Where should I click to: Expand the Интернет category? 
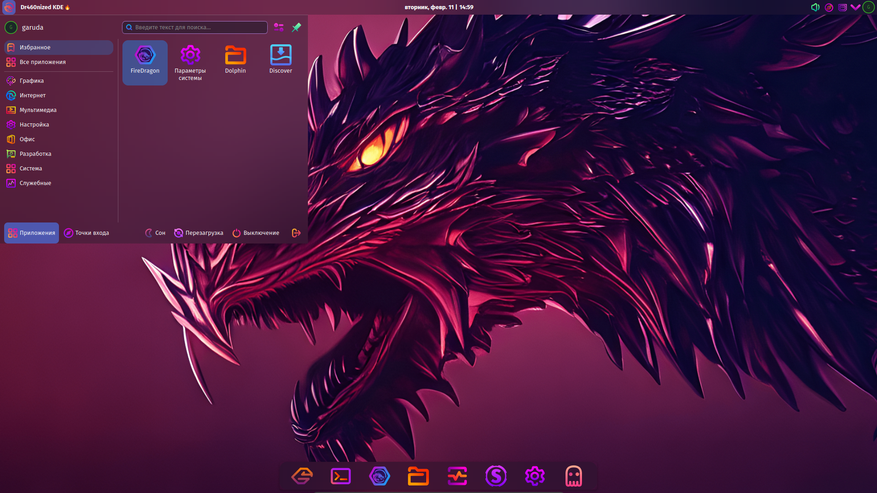point(33,95)
